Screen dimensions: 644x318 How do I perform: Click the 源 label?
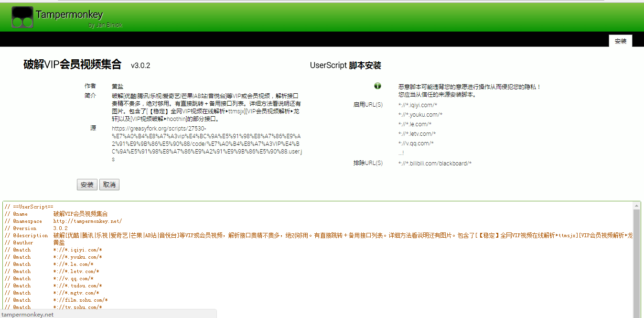[x=93, y=128]
